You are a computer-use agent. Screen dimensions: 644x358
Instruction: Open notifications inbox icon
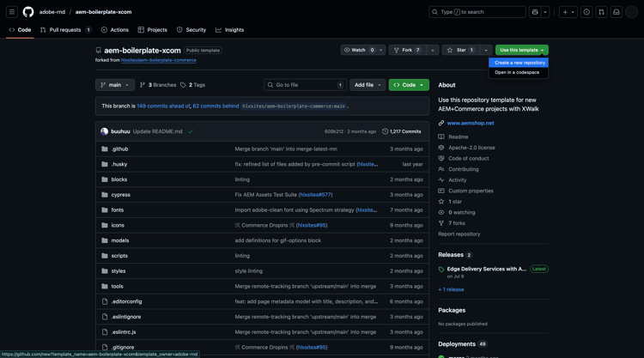point(616,12)
